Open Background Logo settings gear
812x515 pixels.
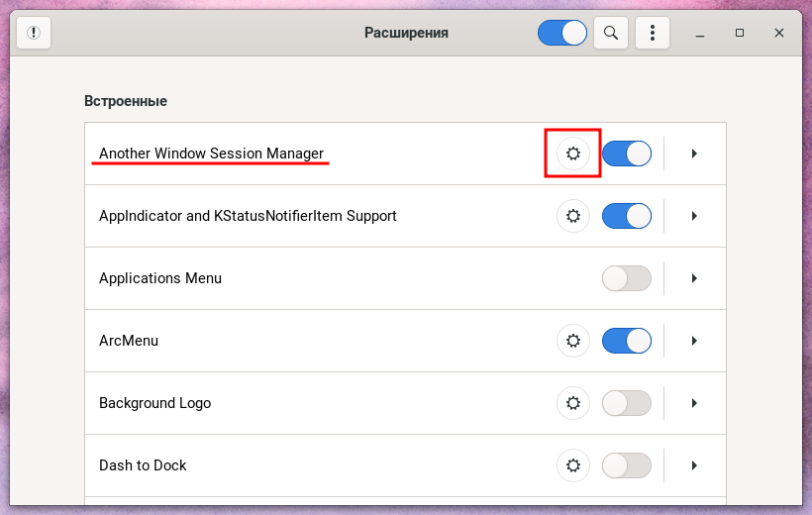click(572, 403)
